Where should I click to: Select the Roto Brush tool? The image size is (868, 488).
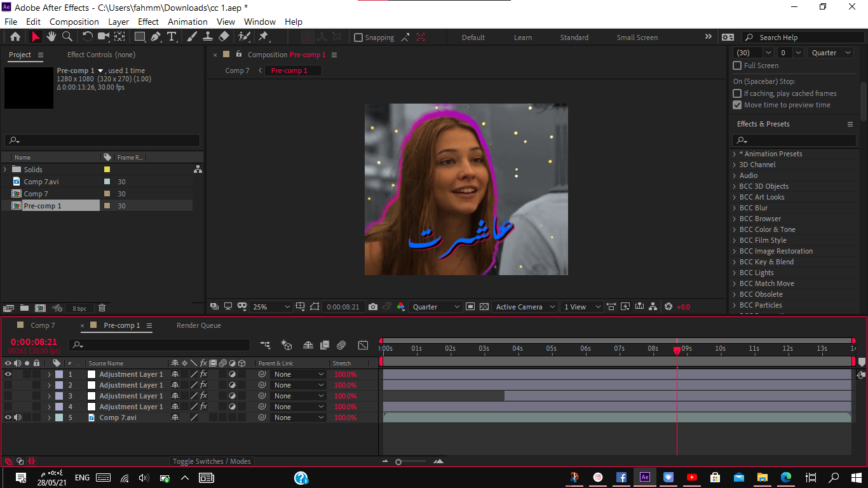click(244, 37)
